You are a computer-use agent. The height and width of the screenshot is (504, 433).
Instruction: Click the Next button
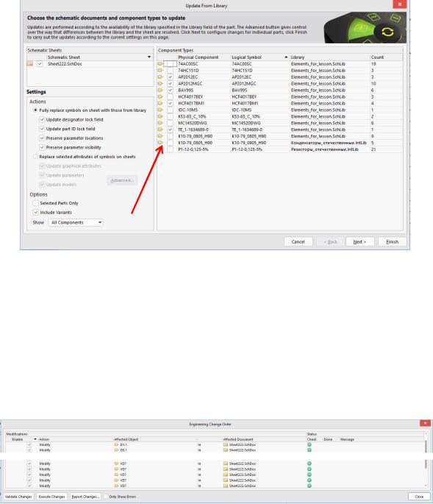[x=359, y=242]
